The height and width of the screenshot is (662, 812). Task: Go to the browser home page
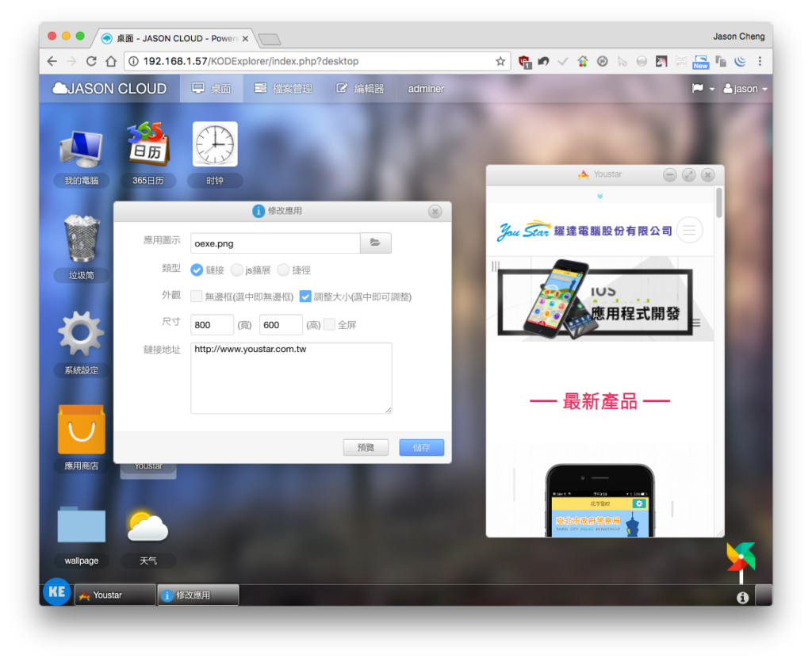coord(111,61)
